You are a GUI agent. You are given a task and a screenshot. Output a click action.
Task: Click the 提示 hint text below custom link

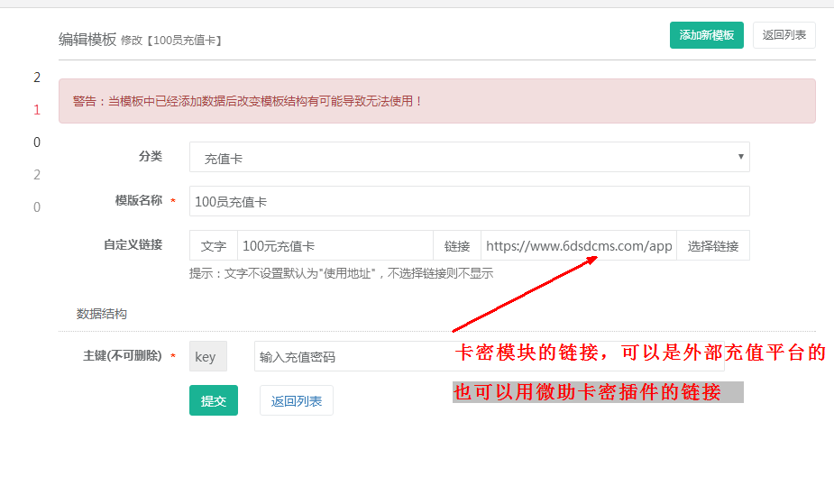point(341,273)
